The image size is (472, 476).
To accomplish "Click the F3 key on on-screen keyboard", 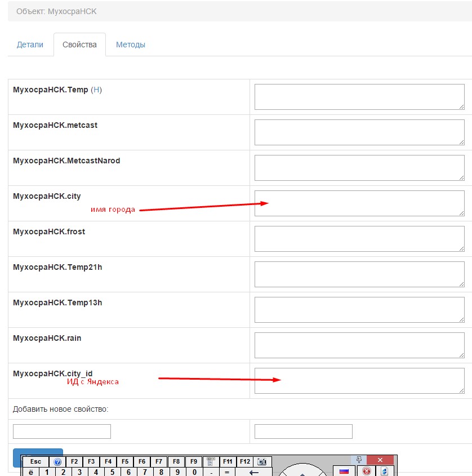I will pyautogui.click(x=91, y=462).
